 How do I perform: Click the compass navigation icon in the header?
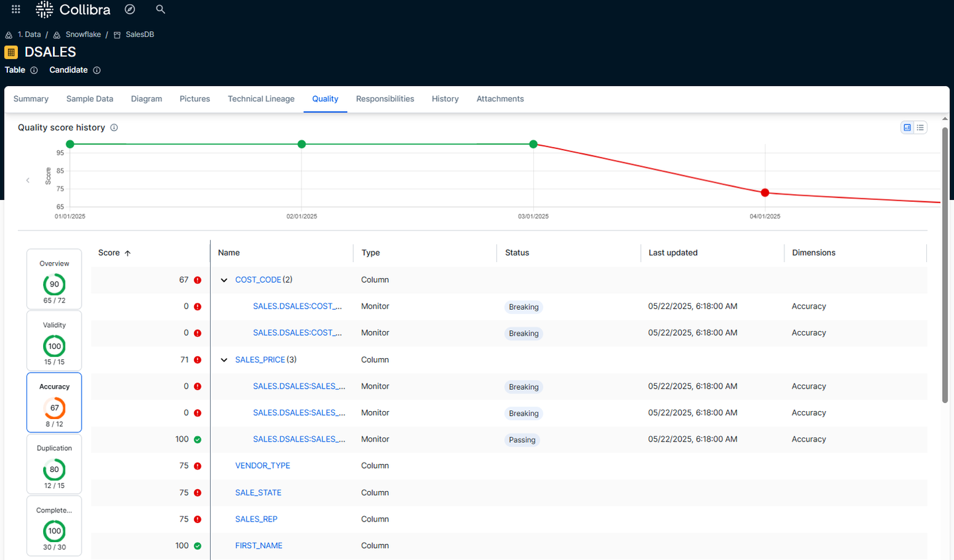129,9
